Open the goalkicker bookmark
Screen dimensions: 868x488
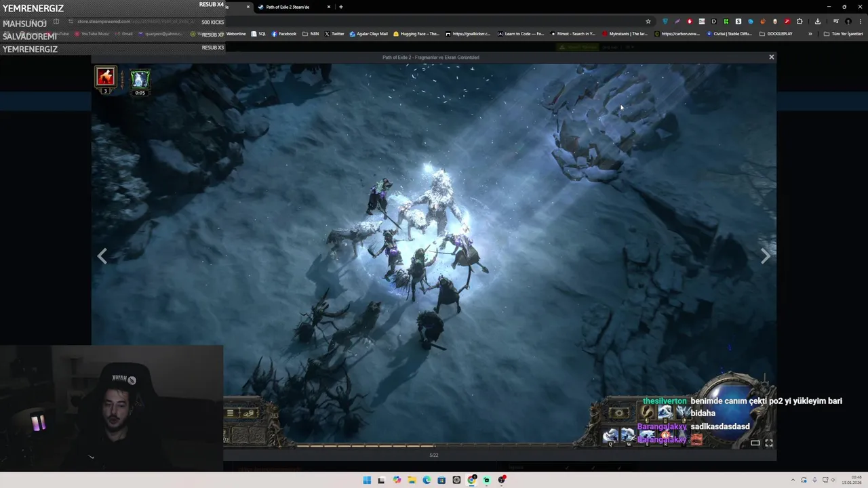(468, 34)
